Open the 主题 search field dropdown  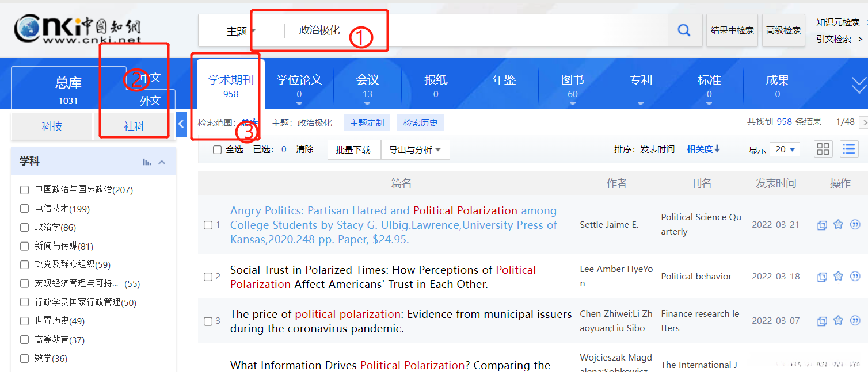(x=241, y=31)
